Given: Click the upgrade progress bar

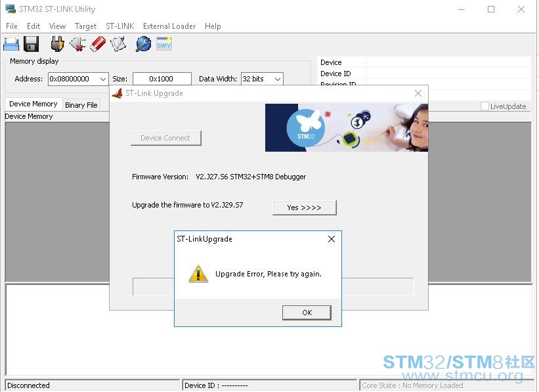Looking at the screenshot, I should (273, 287).
